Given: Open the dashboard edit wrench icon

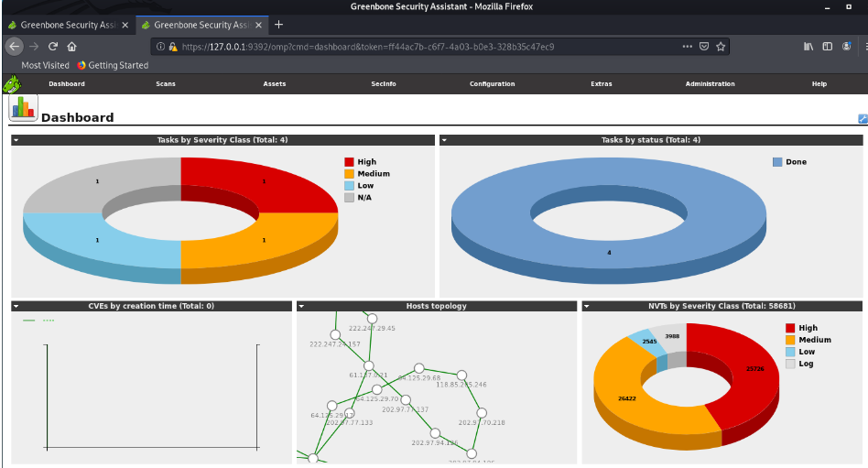Looking at the screenshot, I should tap(863, 118).
